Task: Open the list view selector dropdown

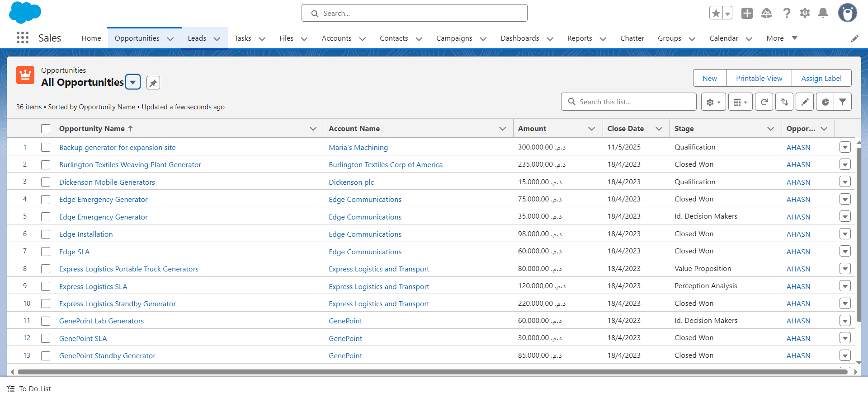Action: pyautogui.click(x=133, y=82)
